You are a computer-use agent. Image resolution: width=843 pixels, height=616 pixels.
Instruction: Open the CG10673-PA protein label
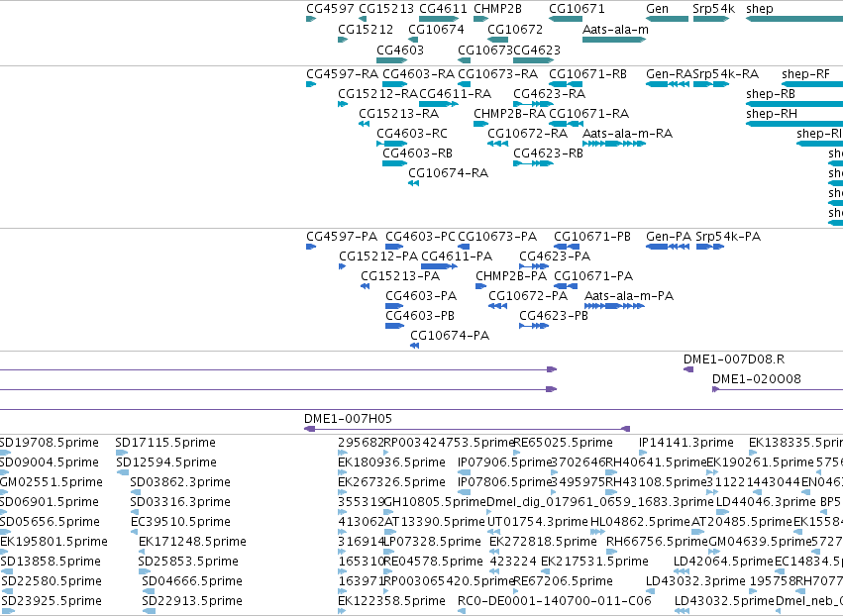(x=496, y=237)
